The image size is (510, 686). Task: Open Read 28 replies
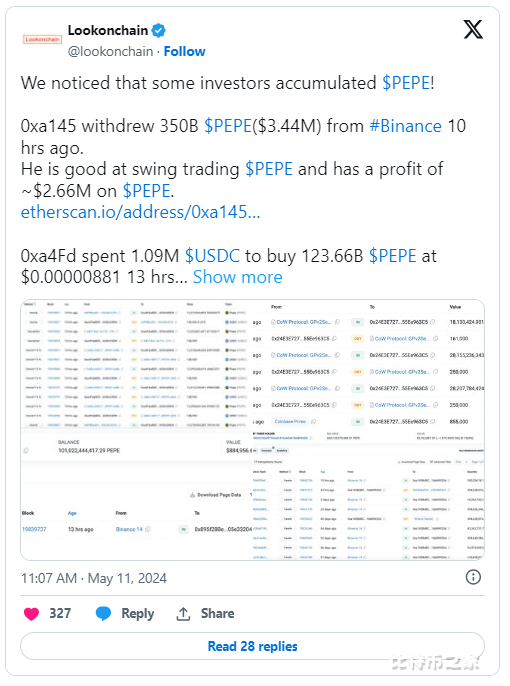pos(252,646)
